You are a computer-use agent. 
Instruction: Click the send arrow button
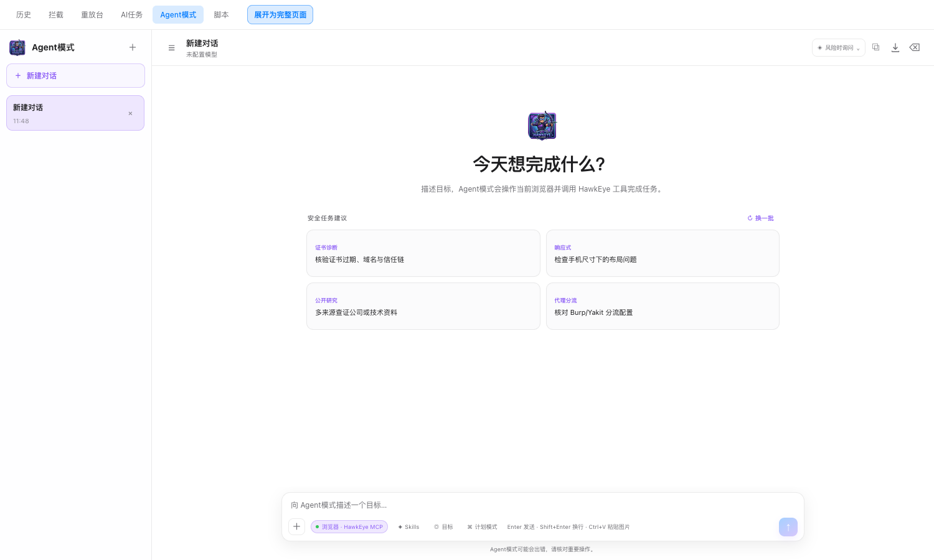788,527
